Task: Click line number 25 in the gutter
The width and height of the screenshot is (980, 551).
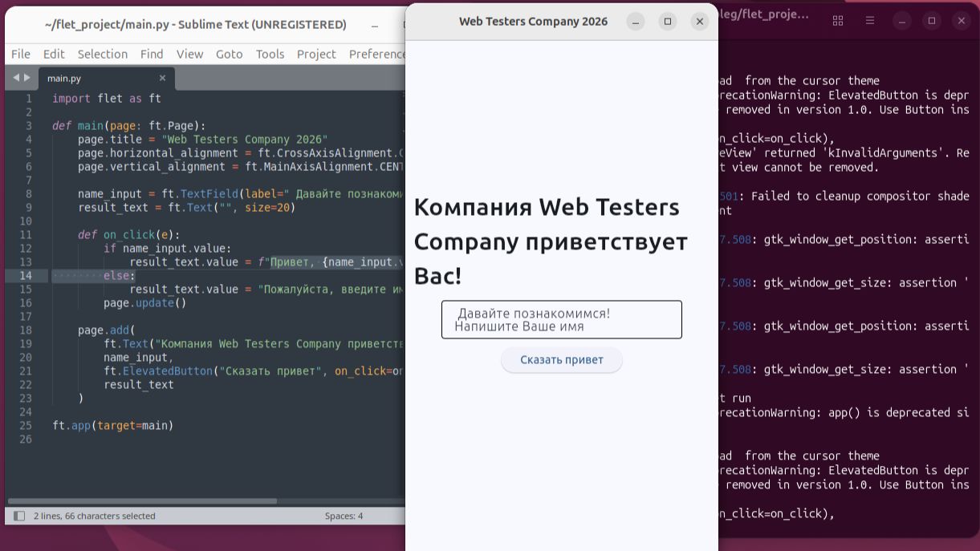Action: click(x=26, y=425)
